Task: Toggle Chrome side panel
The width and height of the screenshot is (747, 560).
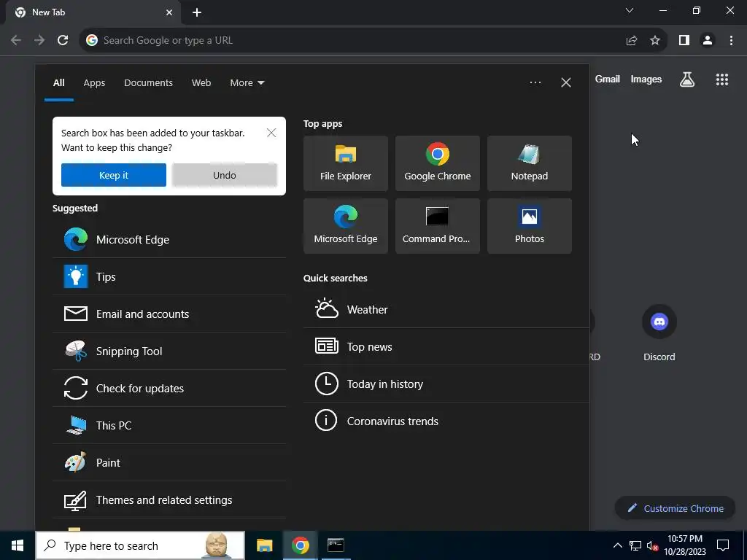Action: pyautogui.click(x=684, y=41)
